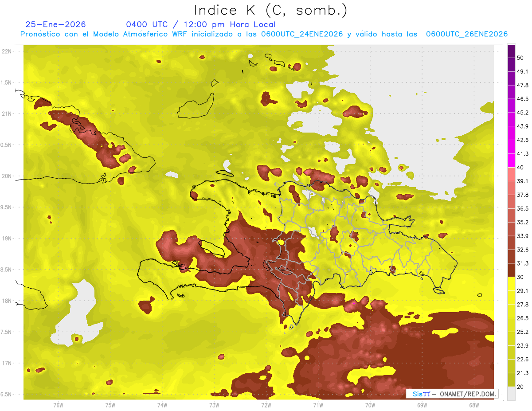Click the legend value "37.8"
The image size is (532, 411).
point(523,195)
